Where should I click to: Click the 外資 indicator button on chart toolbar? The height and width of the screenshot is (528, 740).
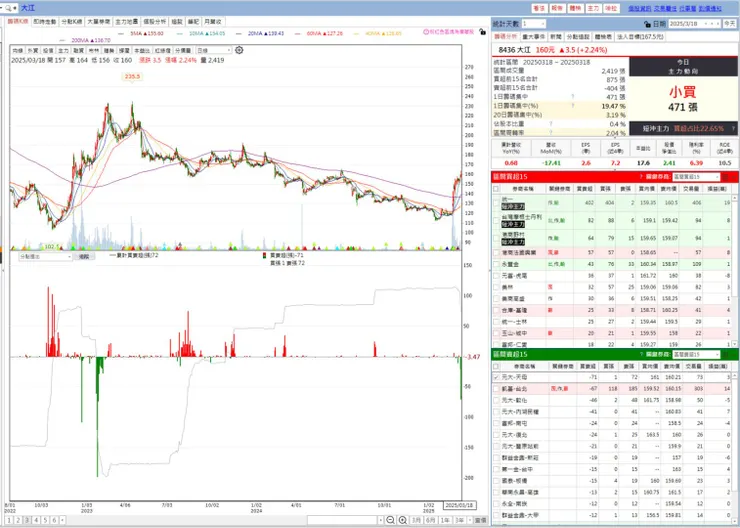(33, 50)
